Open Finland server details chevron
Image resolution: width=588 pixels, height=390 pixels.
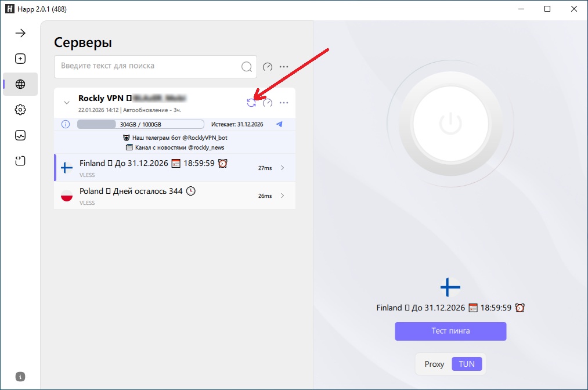coord(283,168)
